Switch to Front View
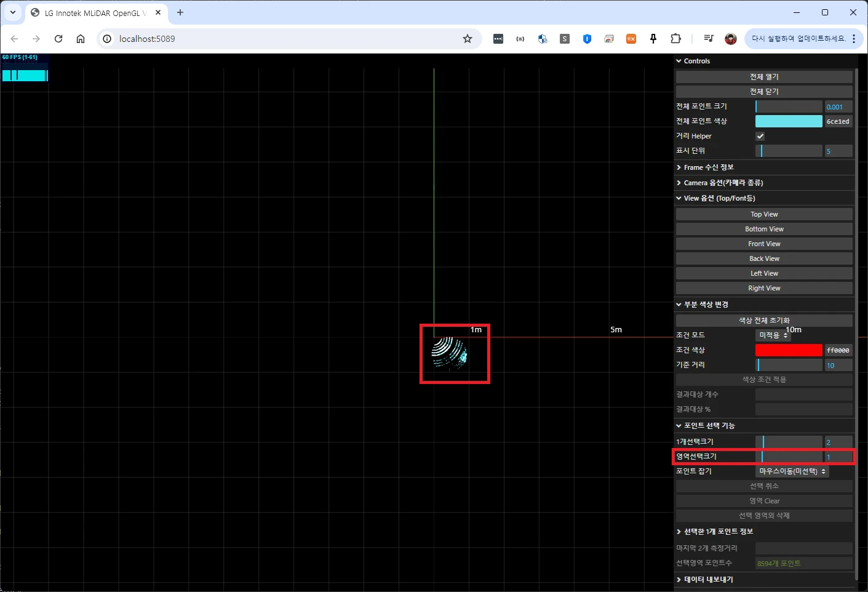868x592 pixels. (764, 244)
